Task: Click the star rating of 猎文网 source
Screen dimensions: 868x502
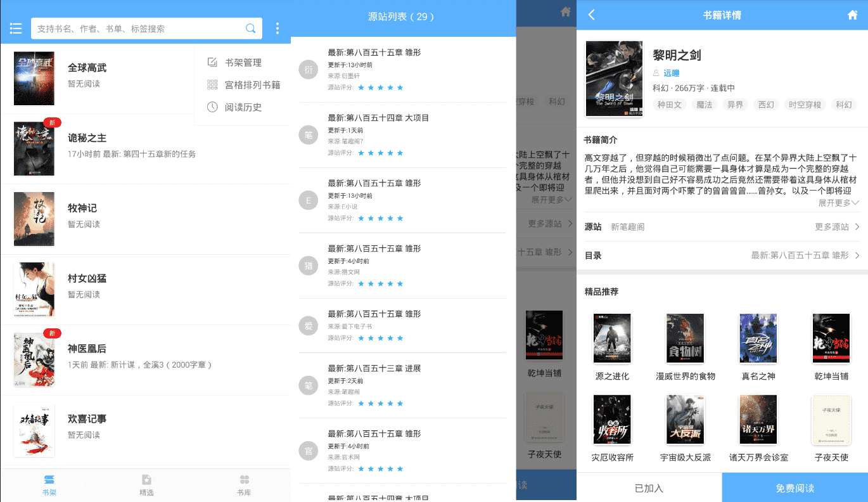Action: (x=381, y=283)
